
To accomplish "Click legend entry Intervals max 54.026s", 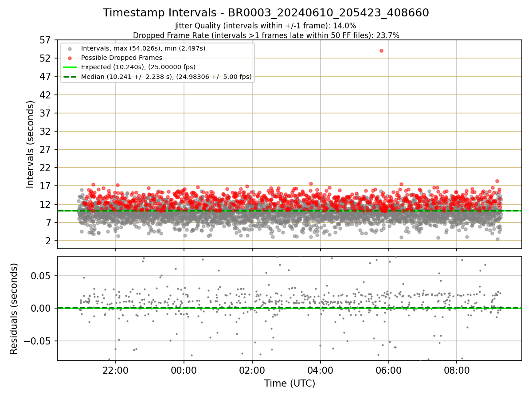I will coord(143,48).
